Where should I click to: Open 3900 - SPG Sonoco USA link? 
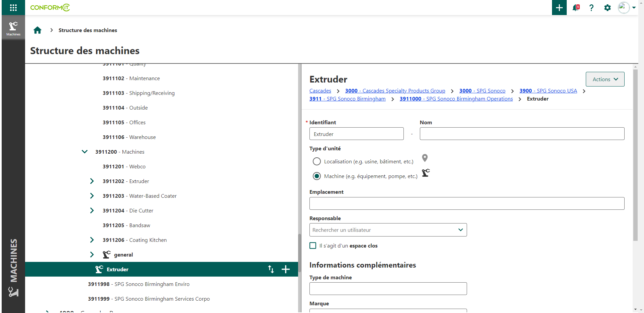pos(548,91)
